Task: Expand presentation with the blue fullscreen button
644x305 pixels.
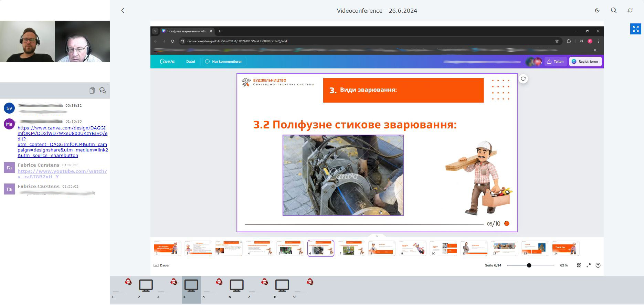Action: [x=635, y=29]
